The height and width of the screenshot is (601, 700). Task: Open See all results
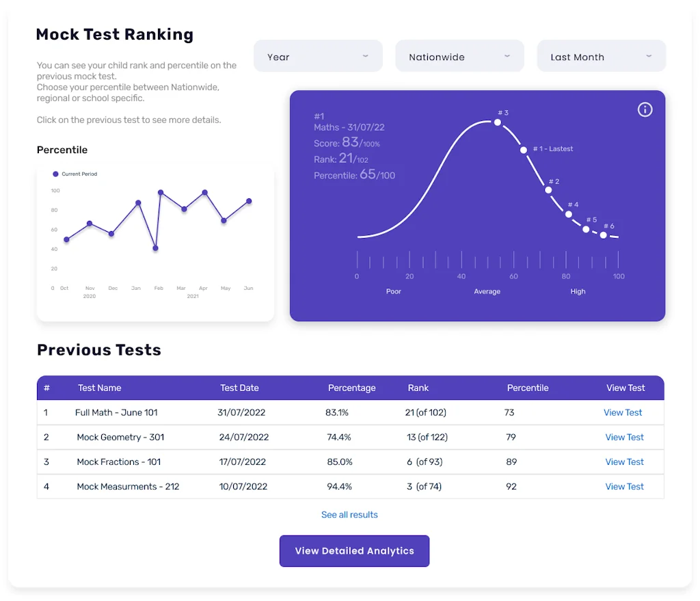pos(349,514)
